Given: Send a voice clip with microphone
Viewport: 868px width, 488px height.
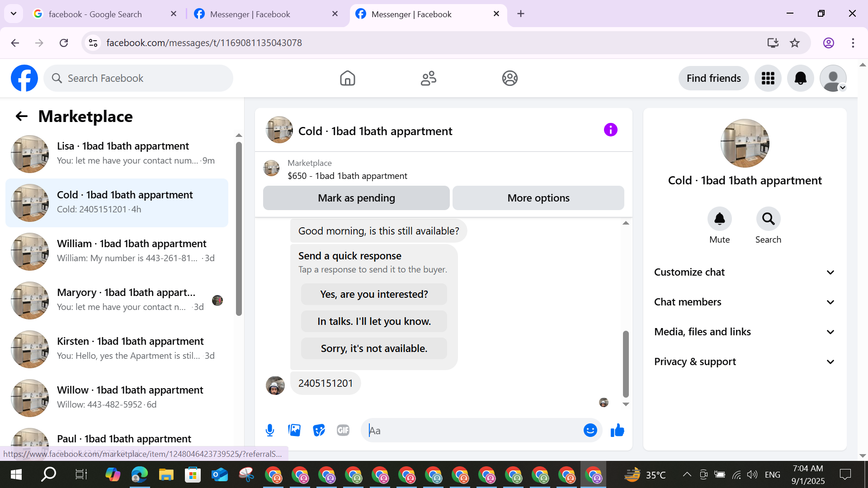Looking at the screenshot, I should 270,431.
